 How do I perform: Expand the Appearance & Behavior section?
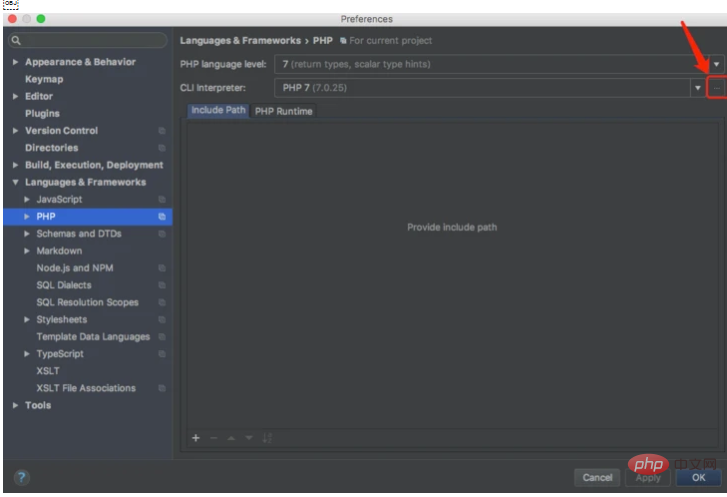15,62
